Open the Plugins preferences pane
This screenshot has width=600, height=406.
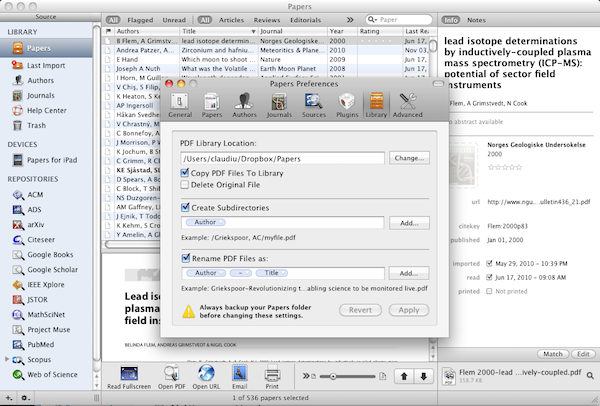(347, 105)
